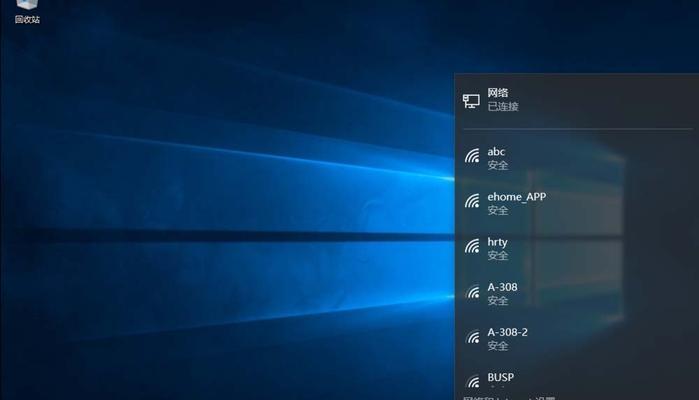699x400 pixels.
Task: Click the Wi-Fi signal icon beside BUSP
Action: 472,381
